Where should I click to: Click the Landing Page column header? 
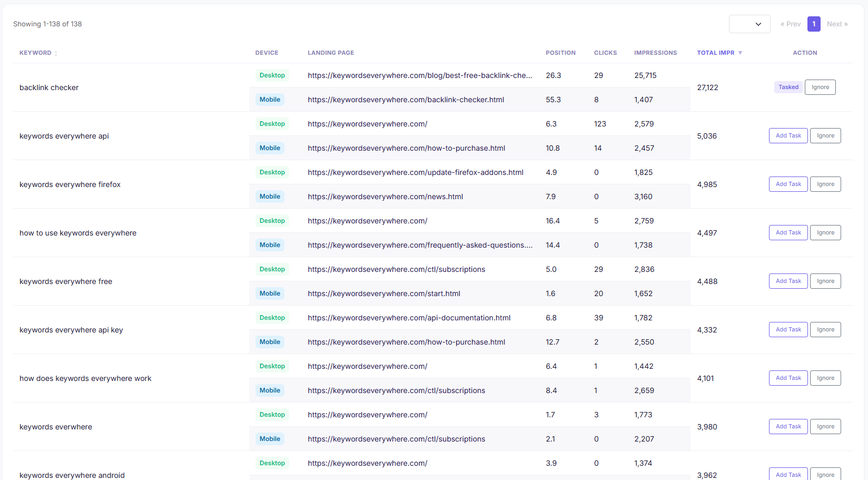331,53
